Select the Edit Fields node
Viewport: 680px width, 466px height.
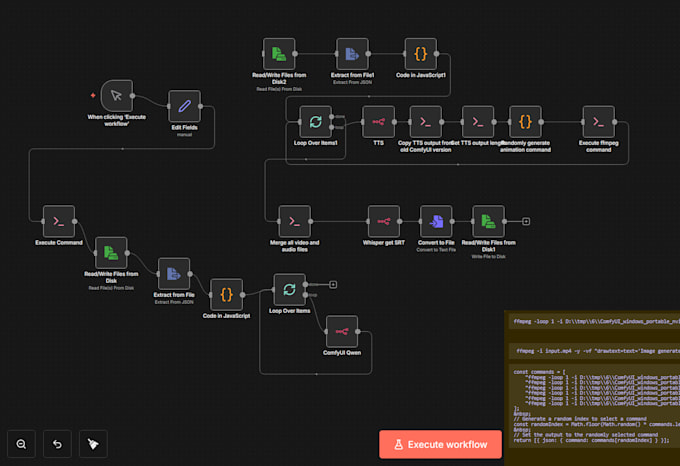coord(184,106)
